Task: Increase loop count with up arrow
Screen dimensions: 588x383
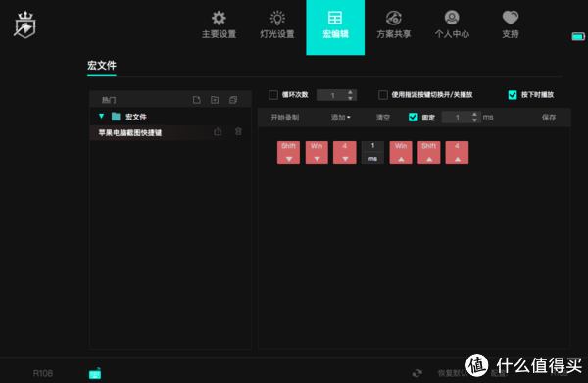Action: click(350, 92)
